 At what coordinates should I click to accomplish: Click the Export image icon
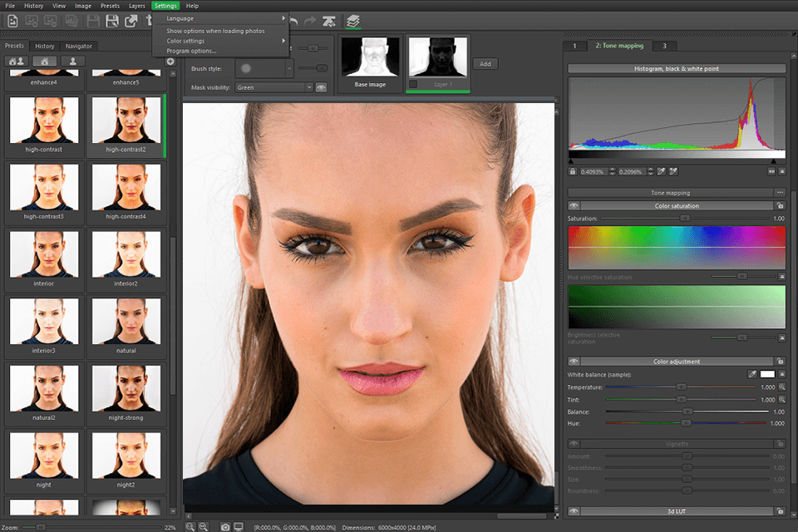tap(131, 22)
